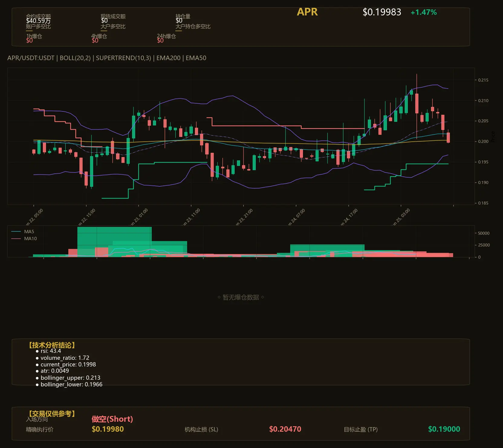The height and width of the screenshot is (448, 503).
Task: Click the 【交易仅供参考】 heading
Action: (x=51, y=414)
